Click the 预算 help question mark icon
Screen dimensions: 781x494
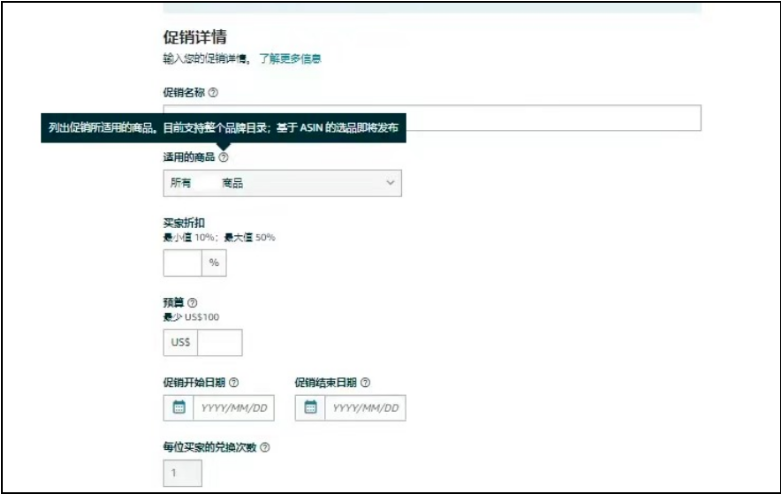point(193,303)
